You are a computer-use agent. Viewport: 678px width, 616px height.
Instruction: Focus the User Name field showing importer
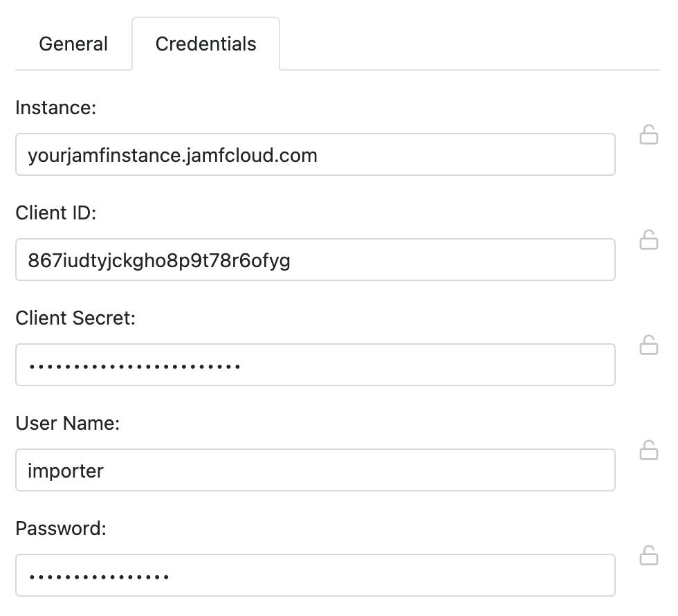pos(315,470)
